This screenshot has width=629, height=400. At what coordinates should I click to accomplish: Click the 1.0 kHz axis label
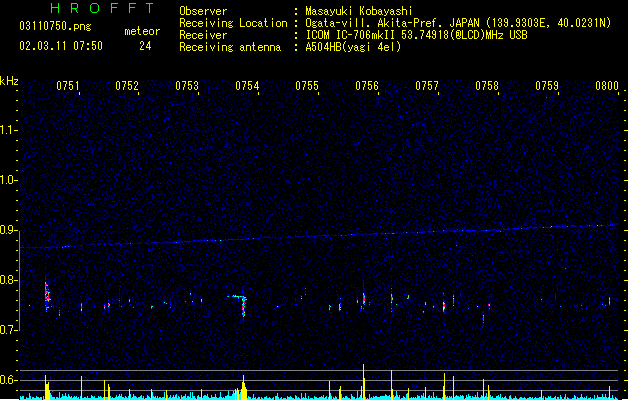click(x=7, y=180)
